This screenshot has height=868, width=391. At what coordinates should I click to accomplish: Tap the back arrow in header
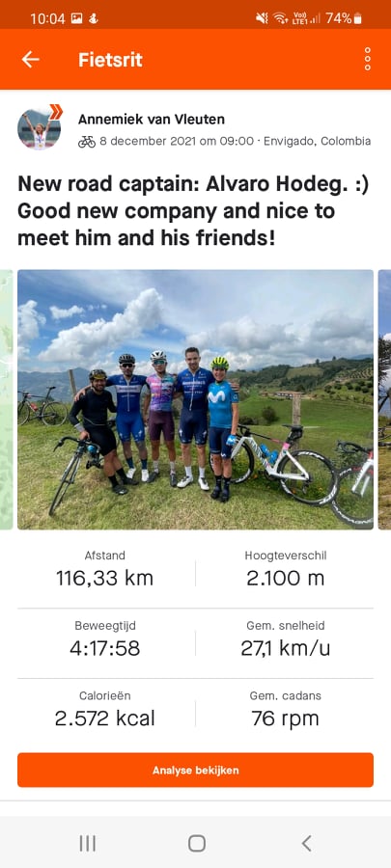click(31, 59)
